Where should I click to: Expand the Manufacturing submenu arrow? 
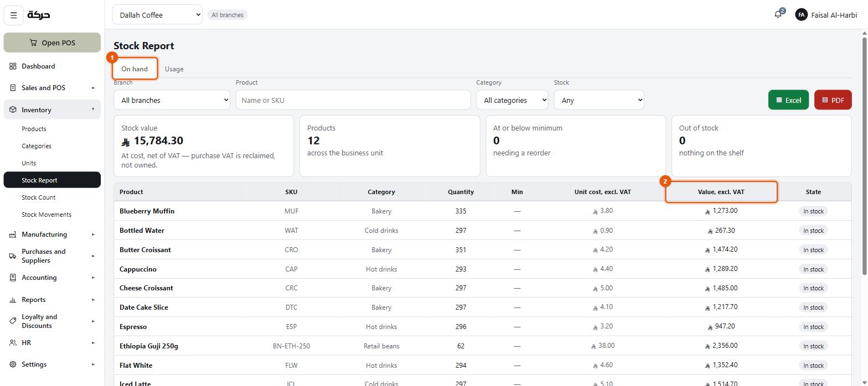tap(93, 234)
